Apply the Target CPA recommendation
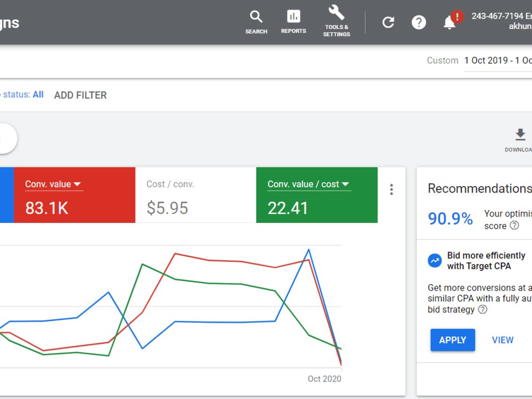Image resolution: width=532 pixels, height=399 pixels. point(453,340)
